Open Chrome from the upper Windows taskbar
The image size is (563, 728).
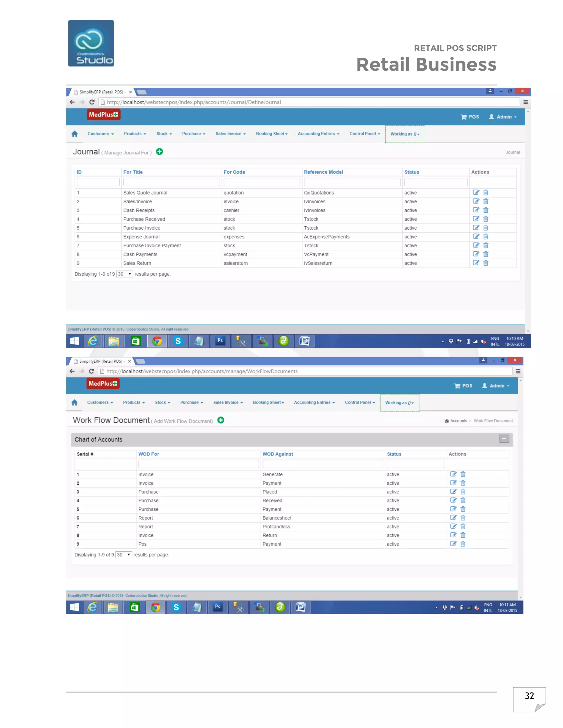(x=157, y=341)
